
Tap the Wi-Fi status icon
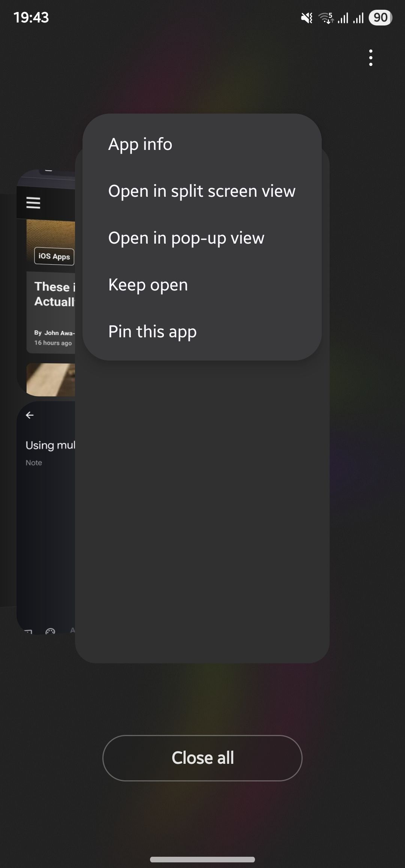click(x=326, y=18)
